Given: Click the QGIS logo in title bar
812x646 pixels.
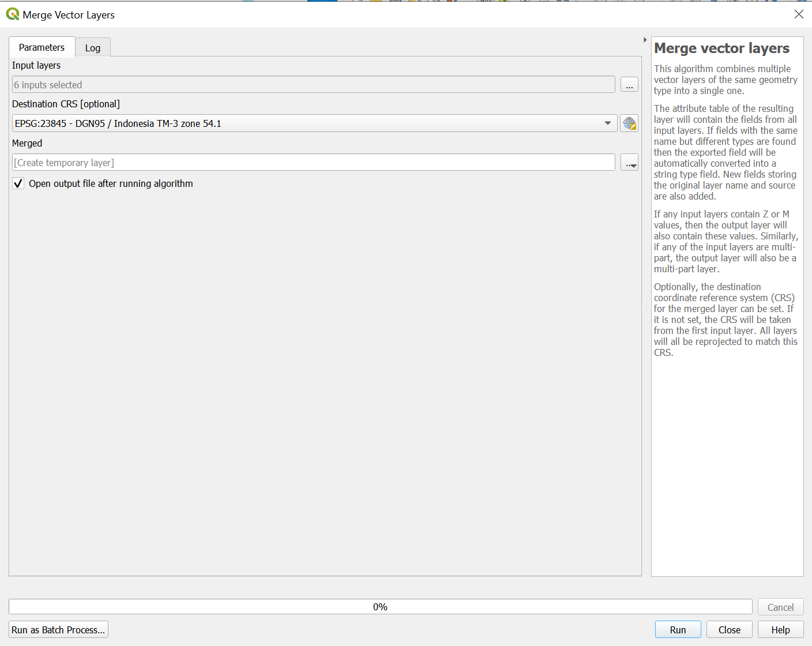Looking at the screenshot, I should coord(12,14).
